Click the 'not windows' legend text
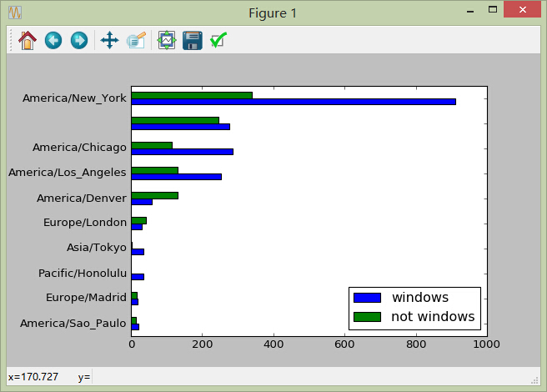 click(x=433, y=317)
